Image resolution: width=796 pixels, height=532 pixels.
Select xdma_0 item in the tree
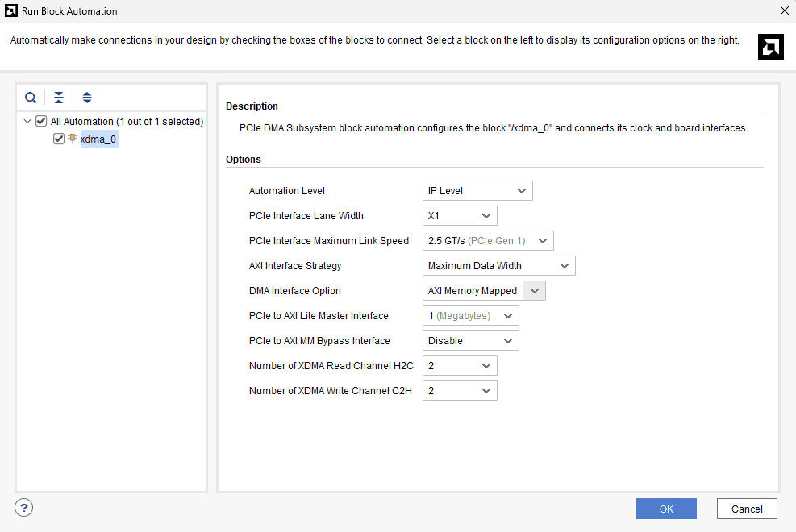(98, 139)
